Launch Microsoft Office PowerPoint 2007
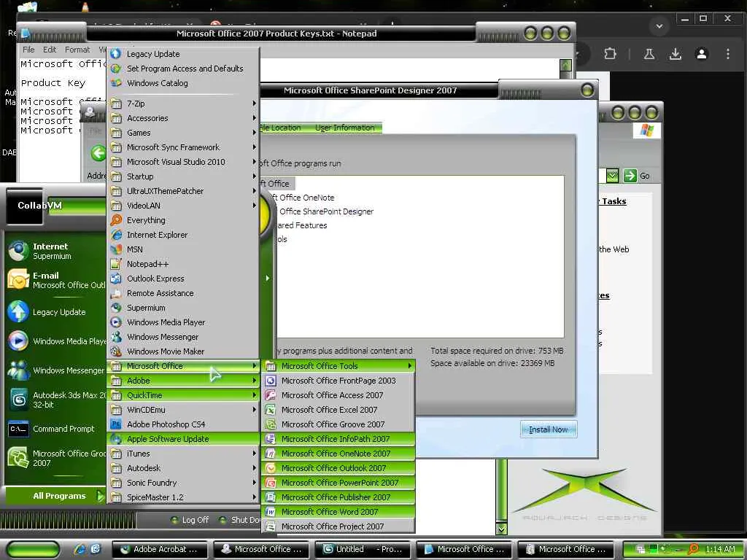This screenshot has width=747, height=560. 338,483
